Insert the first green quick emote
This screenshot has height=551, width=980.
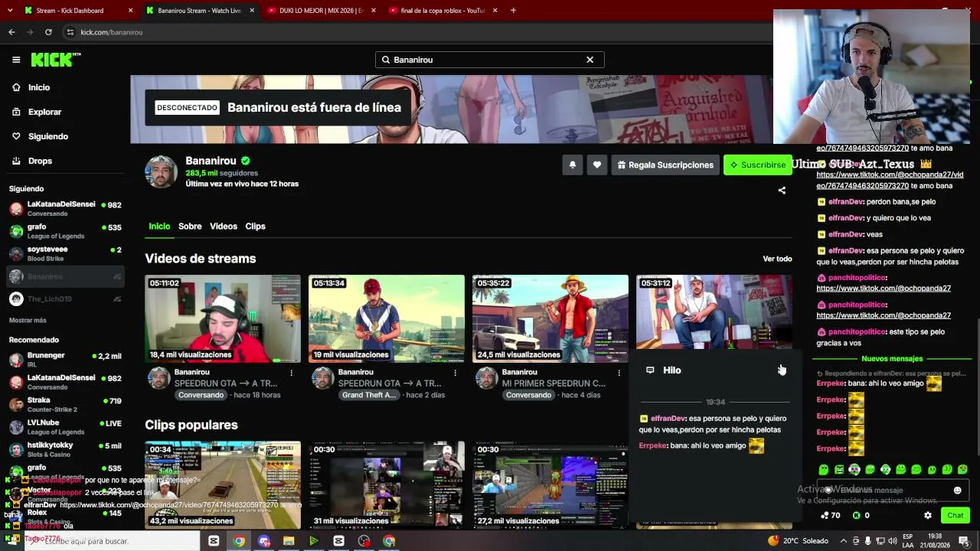click(824, 469)
